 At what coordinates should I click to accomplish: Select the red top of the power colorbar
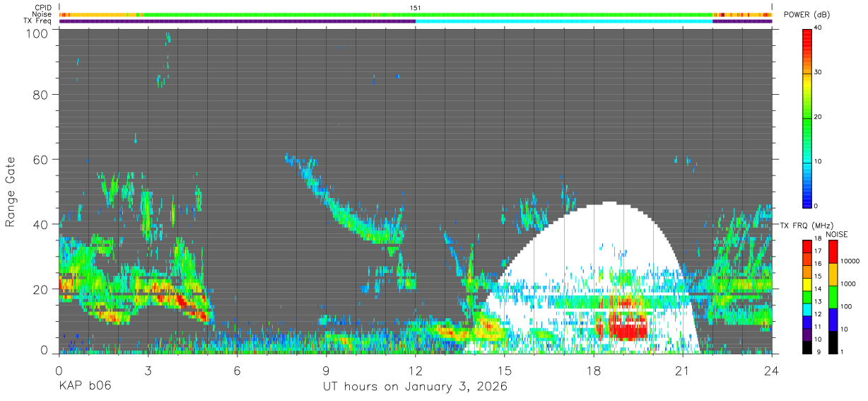[807, 39]
